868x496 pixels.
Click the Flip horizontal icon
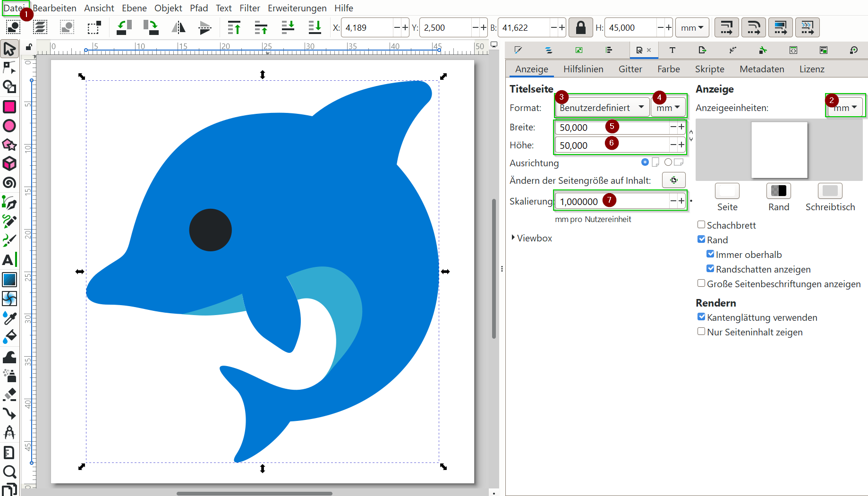coord(178,28)
